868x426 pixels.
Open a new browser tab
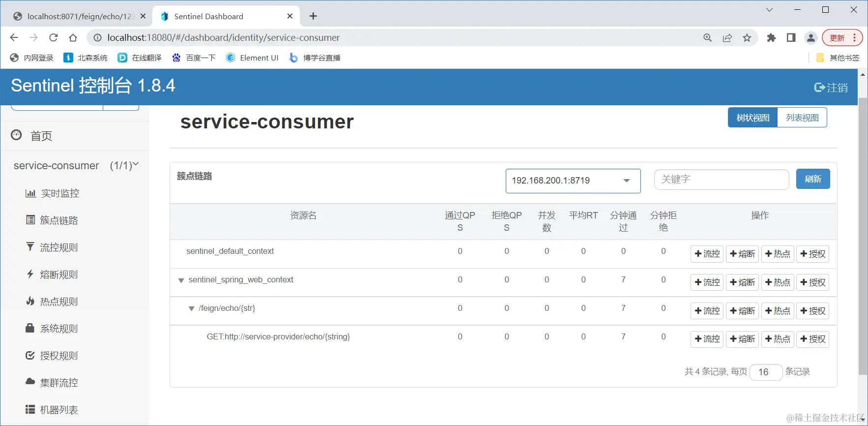coord(313,16)
